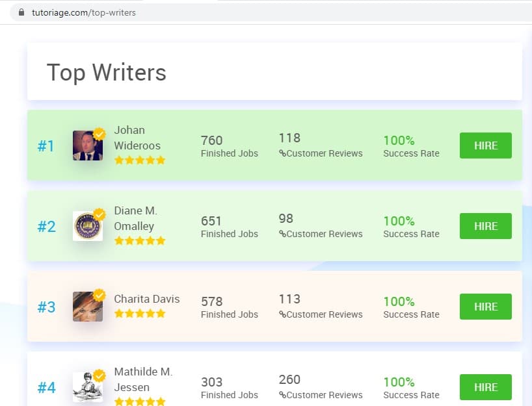Image resolution: width=532 pixels, height=406 pixels.
Task: Click the #4 rank number
Action: [x=46, y=387]
